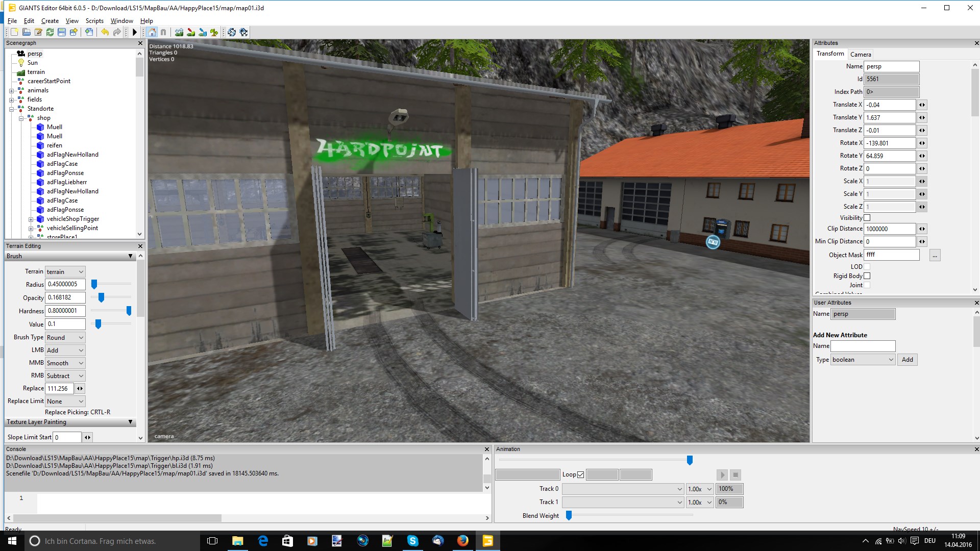Open the attribute Type boolean dropdown
The height and width of the screenshot is (551, 980).
coord(863,360)
